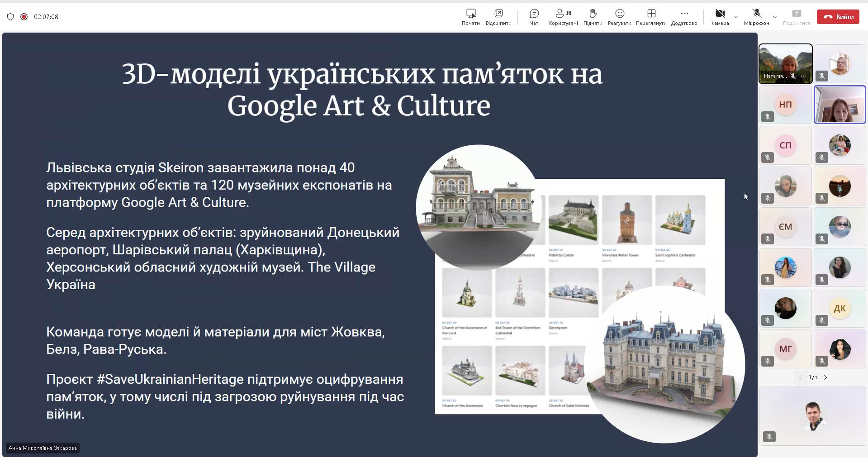
Task: Open the Додатково more actions menu
Action: pos(684,17)
